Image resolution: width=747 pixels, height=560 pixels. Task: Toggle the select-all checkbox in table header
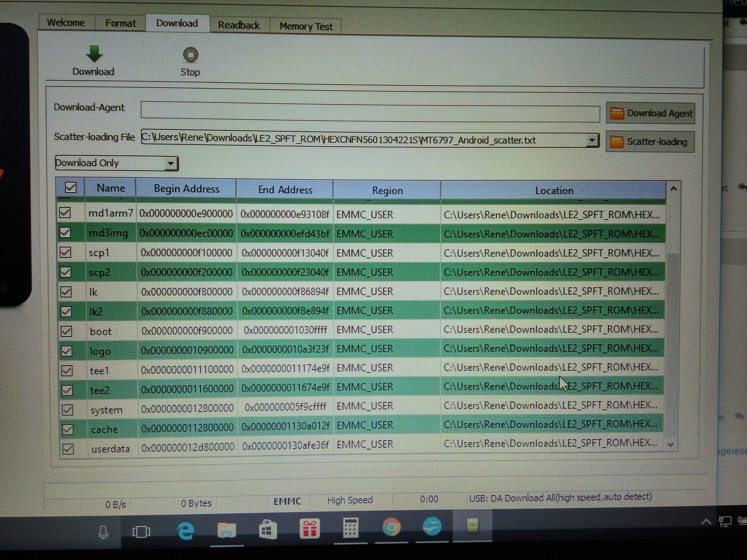[70, 187]
